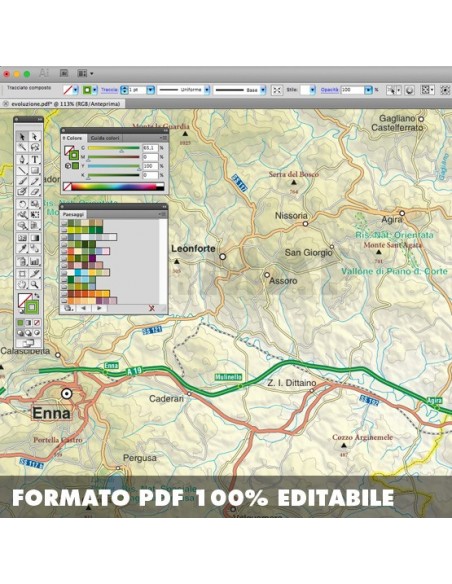The height and width of the screenshot is (584, 452).
Task: Open the stroke weight 1 pt dropdown
Action: (150, 90)
